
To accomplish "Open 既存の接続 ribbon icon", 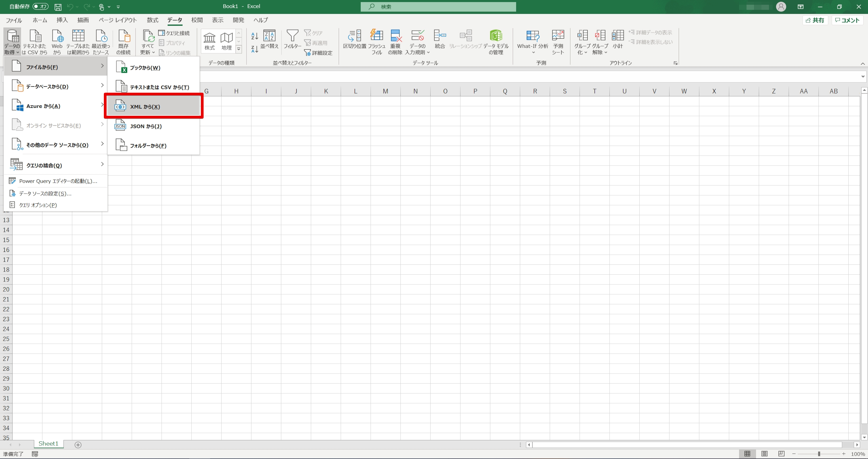I will [x=124, y=42].
